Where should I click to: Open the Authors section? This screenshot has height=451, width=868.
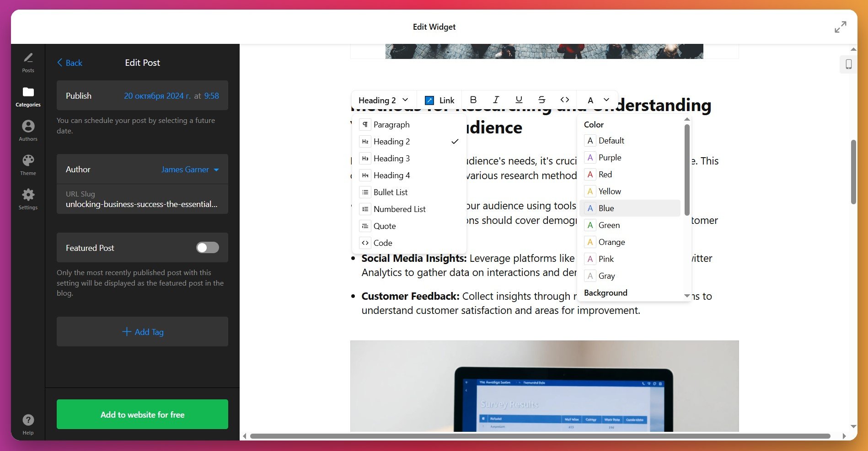click(28, 130)
